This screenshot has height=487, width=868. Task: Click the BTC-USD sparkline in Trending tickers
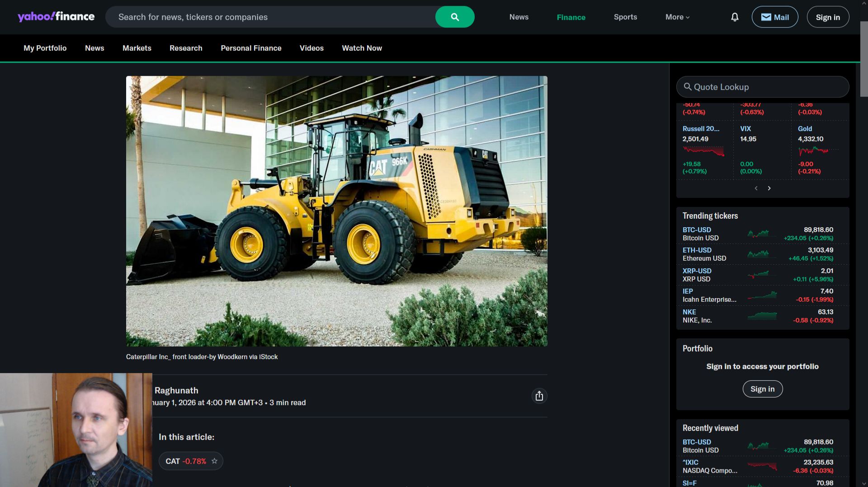tap(761, 234)
